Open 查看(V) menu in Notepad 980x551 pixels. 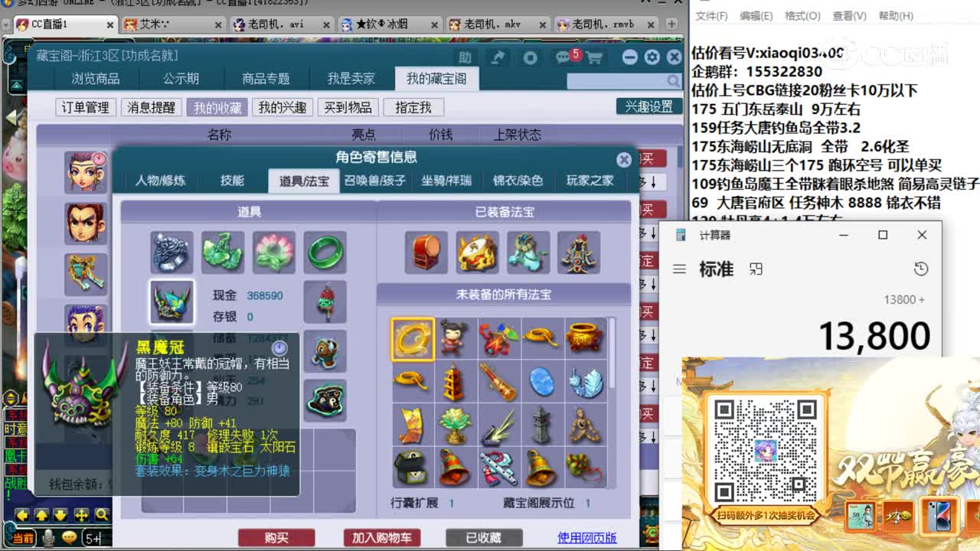tap(849, 15)
